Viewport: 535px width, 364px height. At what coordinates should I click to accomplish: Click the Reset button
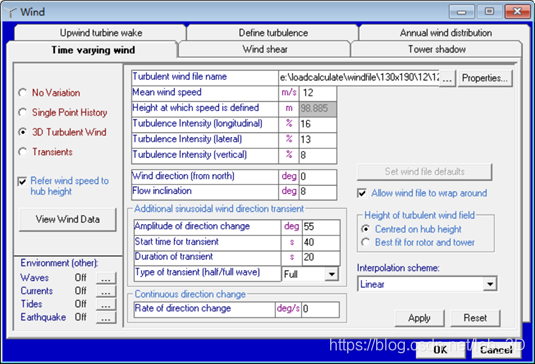(x=475, y=318)
